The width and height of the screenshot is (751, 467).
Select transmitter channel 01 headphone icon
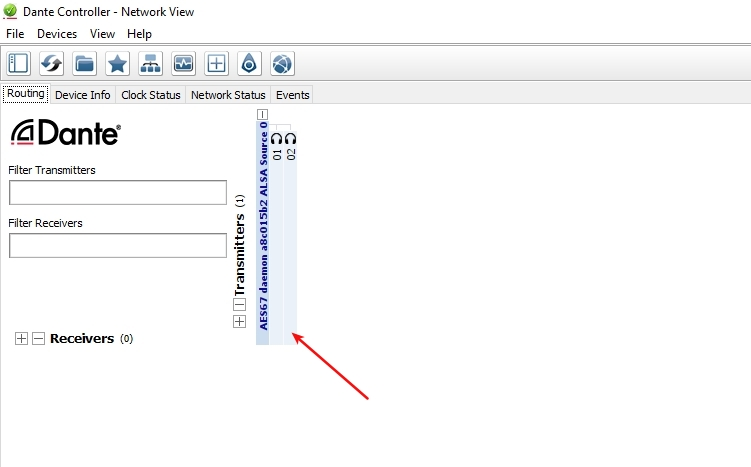click(x=276, y=138)
